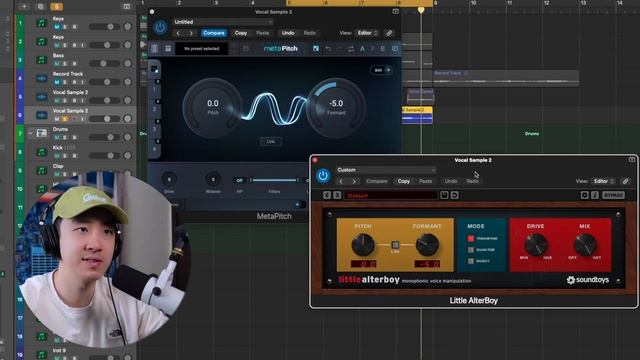Viewport: 640px width, 360px height.
Task: Click the Bass track volume slider
Action: click(104, 64)
